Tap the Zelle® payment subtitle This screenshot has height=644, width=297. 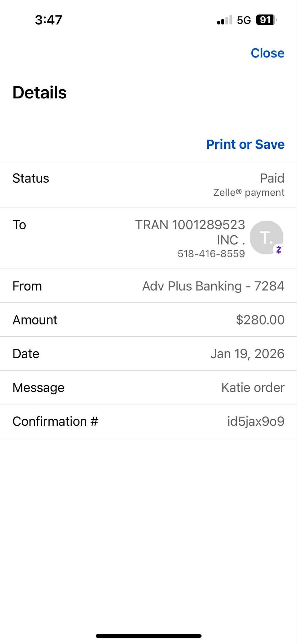tap(249, 192)
